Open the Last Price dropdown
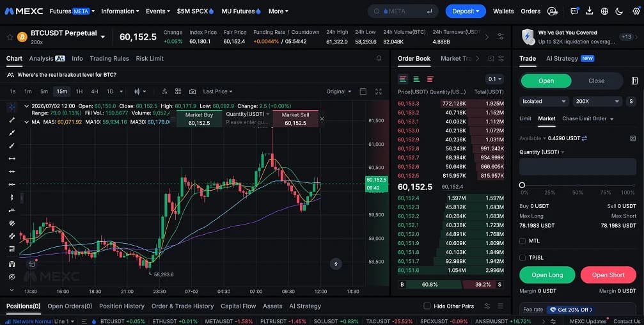The width and height of the screenshot is (644, 325). pyautogui.click(x=217, y=91)
